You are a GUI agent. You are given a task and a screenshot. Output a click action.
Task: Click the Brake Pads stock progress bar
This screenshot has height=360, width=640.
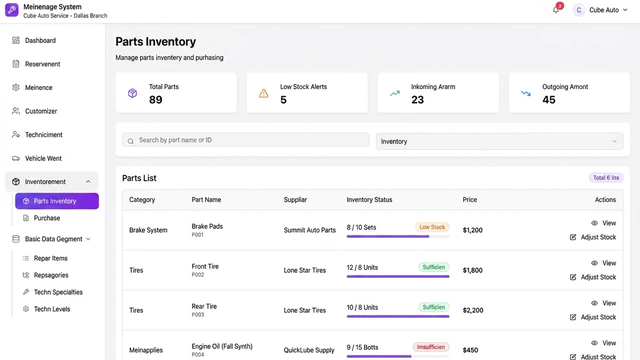[x=398, y=236]
